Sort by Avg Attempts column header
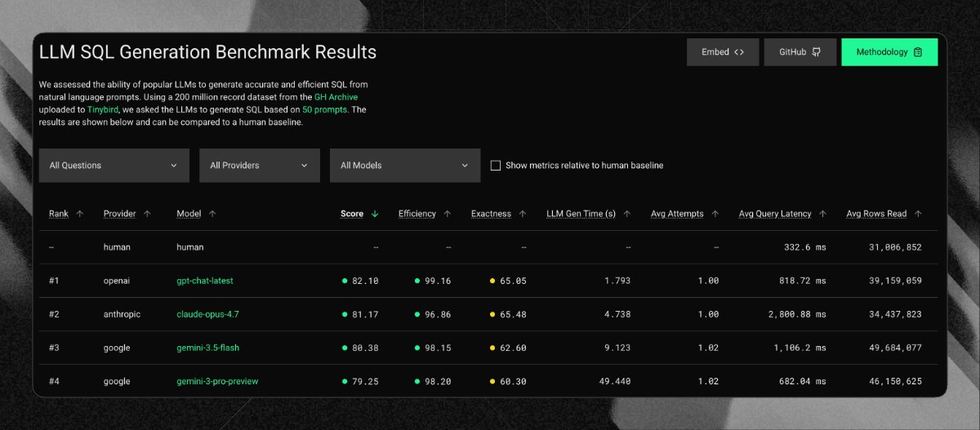Viewport: 980px width, 430px height. (x=677, y=214)
